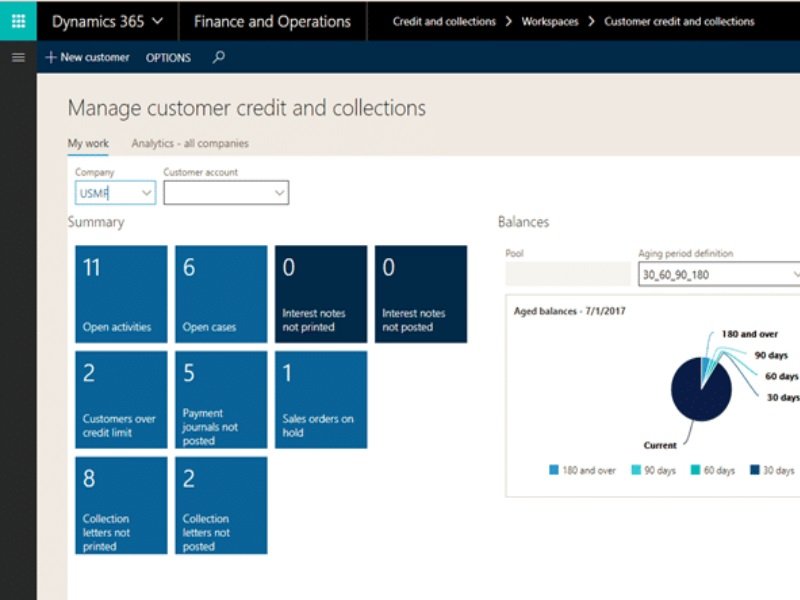Toggle the 30 days legend swatch

click(x=755, y=470)
